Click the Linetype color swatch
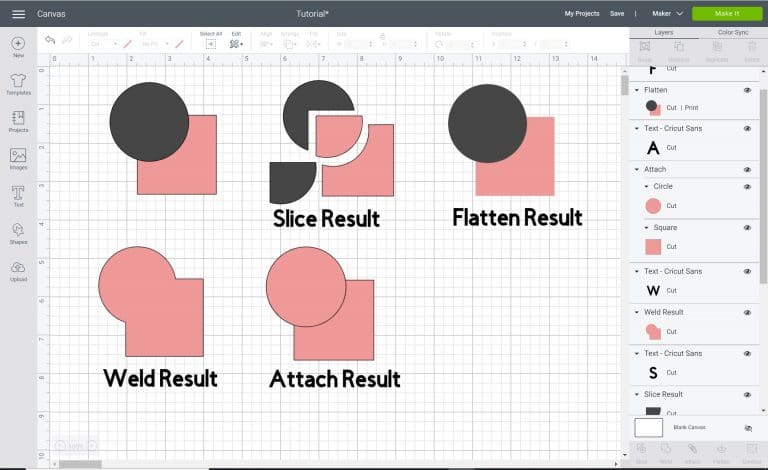 tap(127, 44)
